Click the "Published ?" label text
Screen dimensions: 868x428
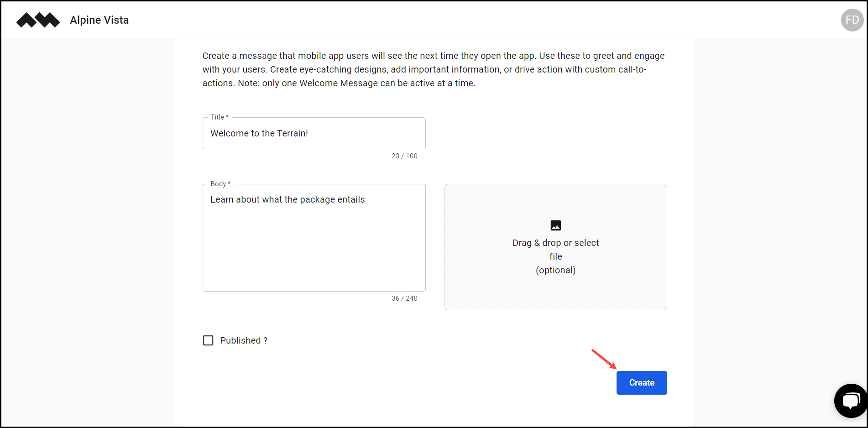(x=244, y=340)
